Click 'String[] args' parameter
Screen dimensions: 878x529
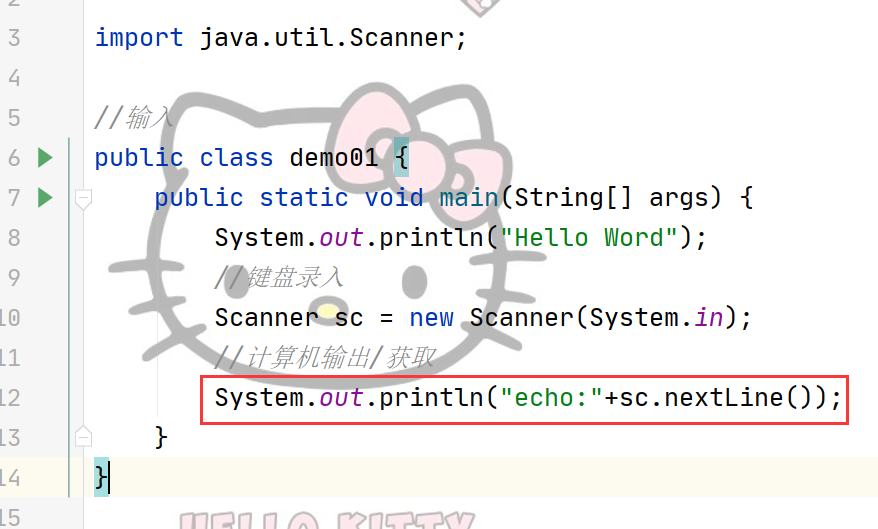pyautogui.click(x=617, y=198)
